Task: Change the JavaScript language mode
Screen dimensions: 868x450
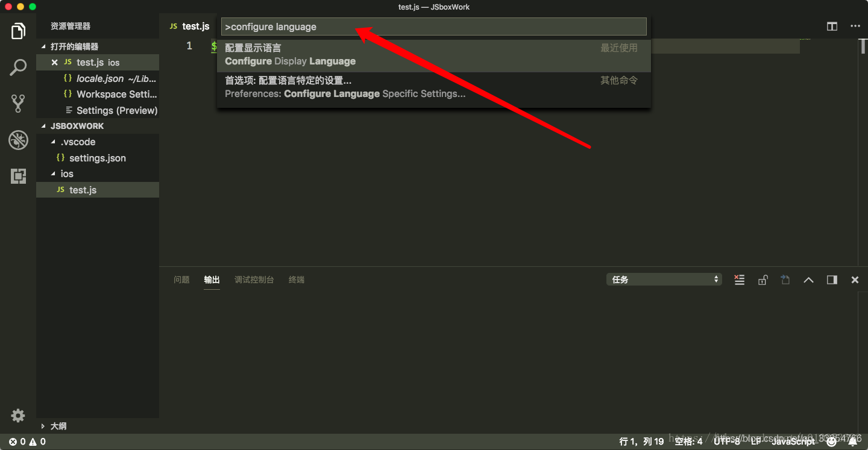Action: click(x=793, y=442)
